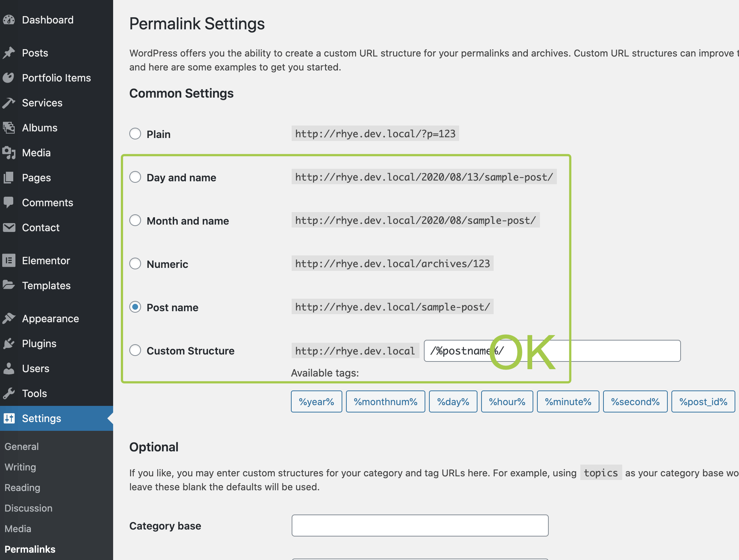Click the Elementor logo icon
This screenshot has height=560, width=739.
(9, 261)
